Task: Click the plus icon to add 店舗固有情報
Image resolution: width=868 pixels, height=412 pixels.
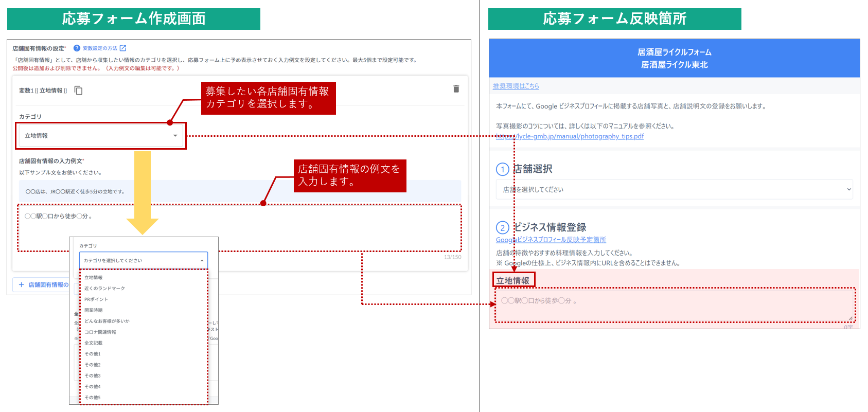Action: click(x=21, y=284)
